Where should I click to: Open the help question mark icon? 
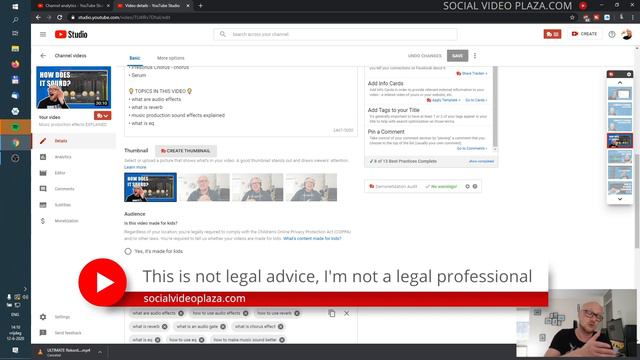click(611, 34)
